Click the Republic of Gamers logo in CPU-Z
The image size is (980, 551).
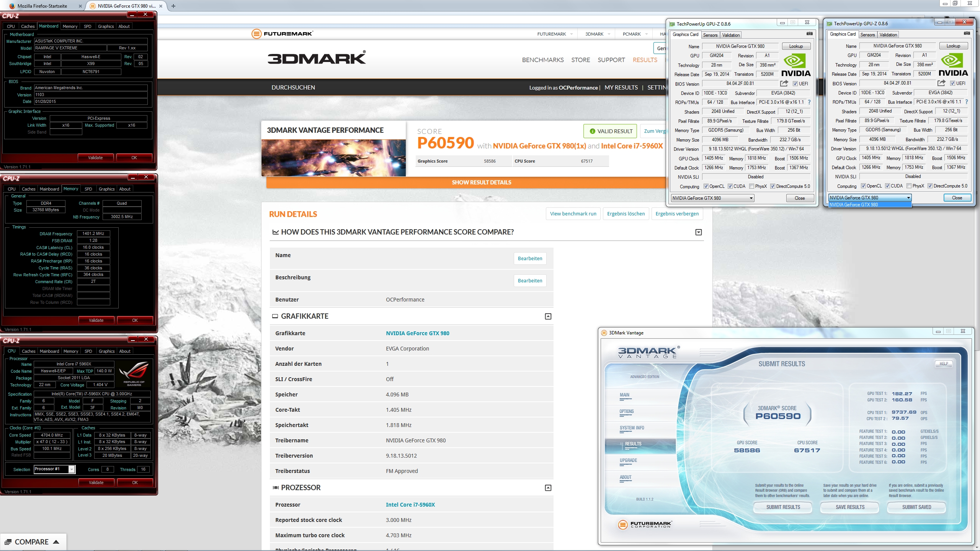(x=134, y=374)
